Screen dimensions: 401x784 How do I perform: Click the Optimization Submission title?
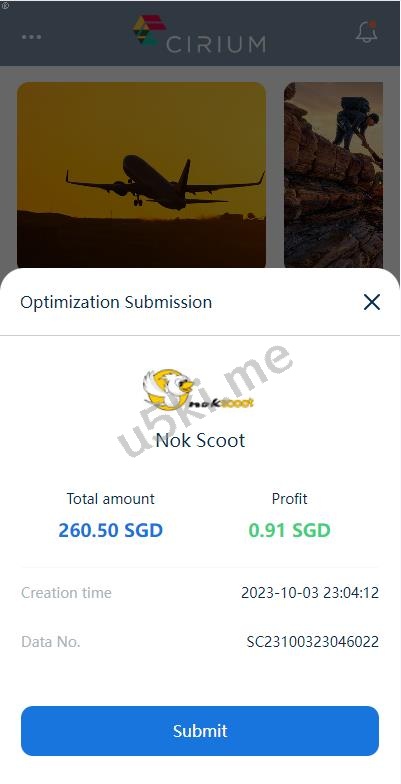tap(116, 302)
